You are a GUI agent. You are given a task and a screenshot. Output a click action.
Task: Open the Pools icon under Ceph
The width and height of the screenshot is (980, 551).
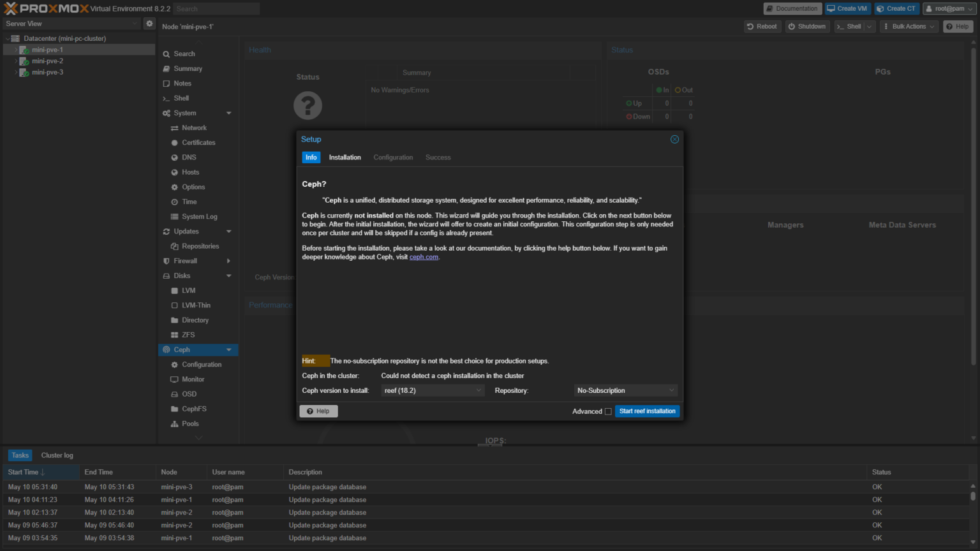pyautogui.click(x=175, y=423)
